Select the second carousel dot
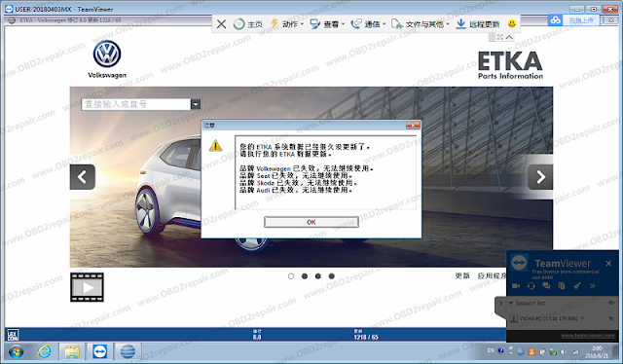623x364 pixels. (305, 276)
